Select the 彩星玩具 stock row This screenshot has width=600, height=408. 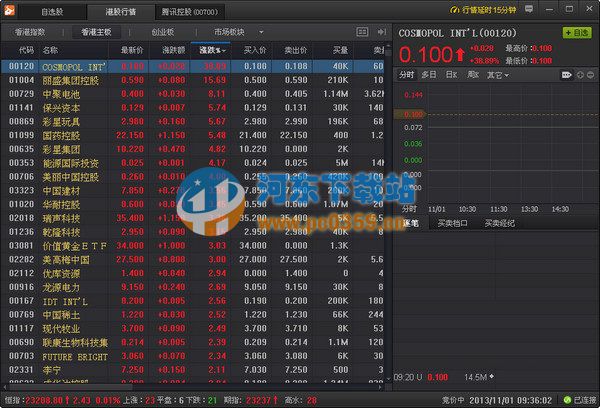[193, 122]
